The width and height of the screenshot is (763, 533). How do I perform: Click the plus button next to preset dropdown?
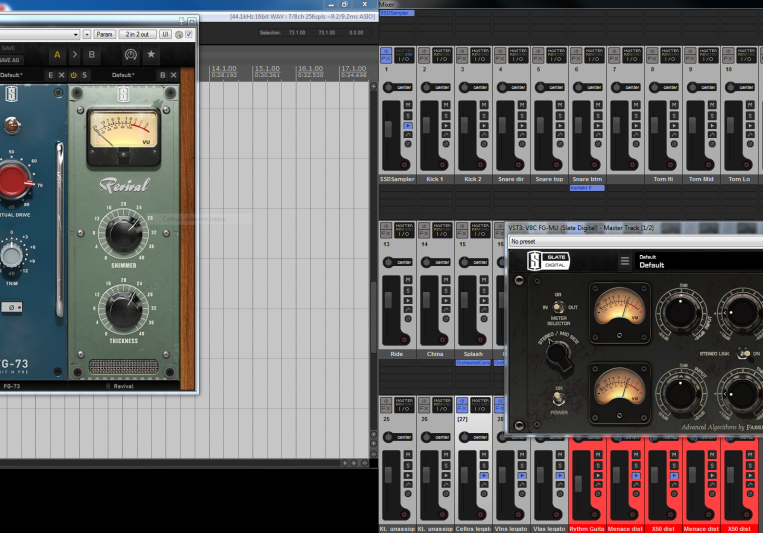click(x=87, y=34)
